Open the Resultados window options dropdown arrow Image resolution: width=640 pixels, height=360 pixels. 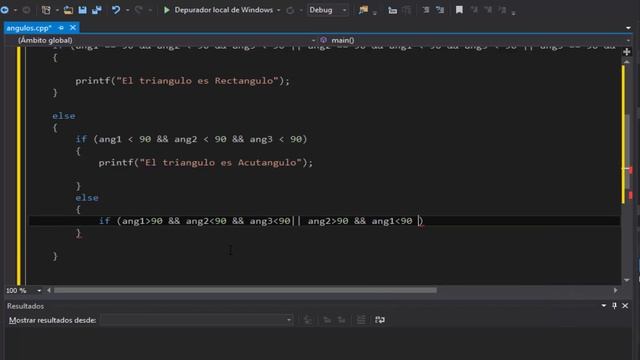click(604, 306)
